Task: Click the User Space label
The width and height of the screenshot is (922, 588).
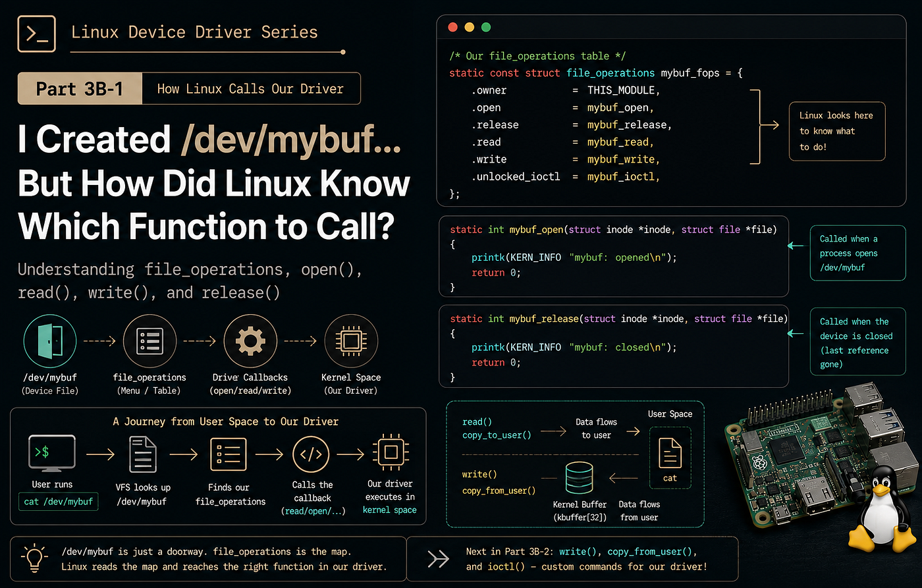Action: click(670, 414)
